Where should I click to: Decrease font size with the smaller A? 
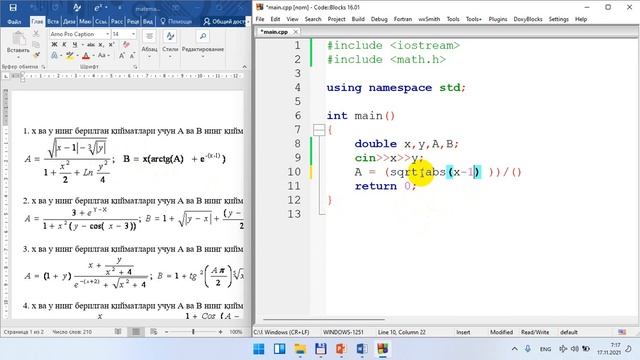tap(132, 55)
